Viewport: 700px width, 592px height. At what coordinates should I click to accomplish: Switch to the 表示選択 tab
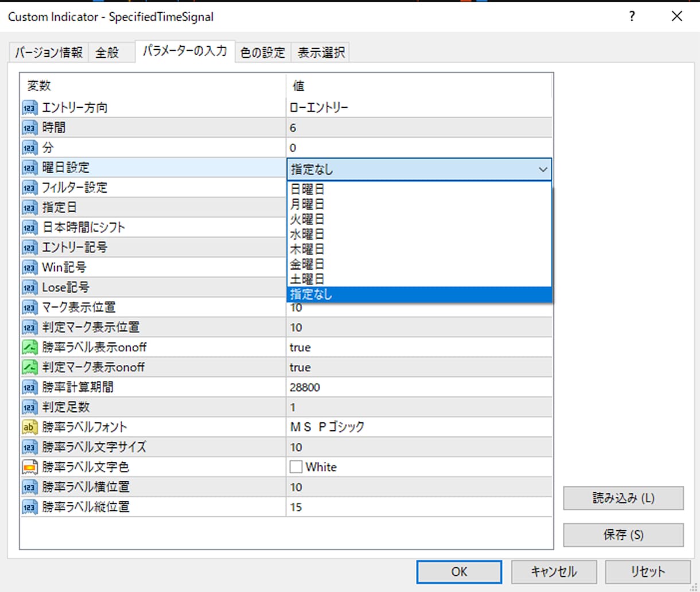coord(321,53)
